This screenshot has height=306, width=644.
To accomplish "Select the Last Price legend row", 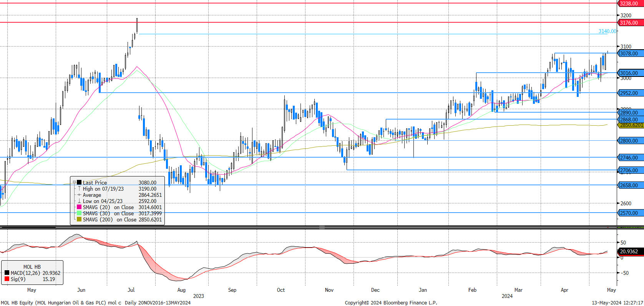I will (x=117, y=183).
